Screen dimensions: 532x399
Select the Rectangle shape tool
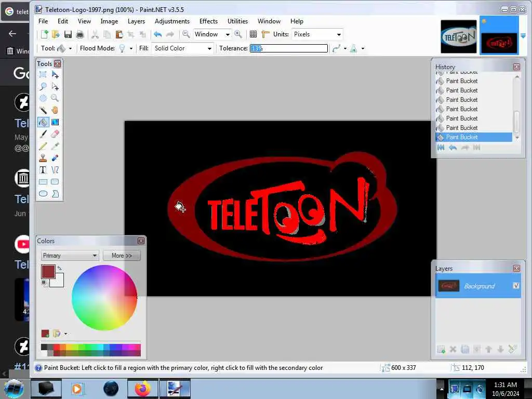pyautogui.click(x=43, y=182)
